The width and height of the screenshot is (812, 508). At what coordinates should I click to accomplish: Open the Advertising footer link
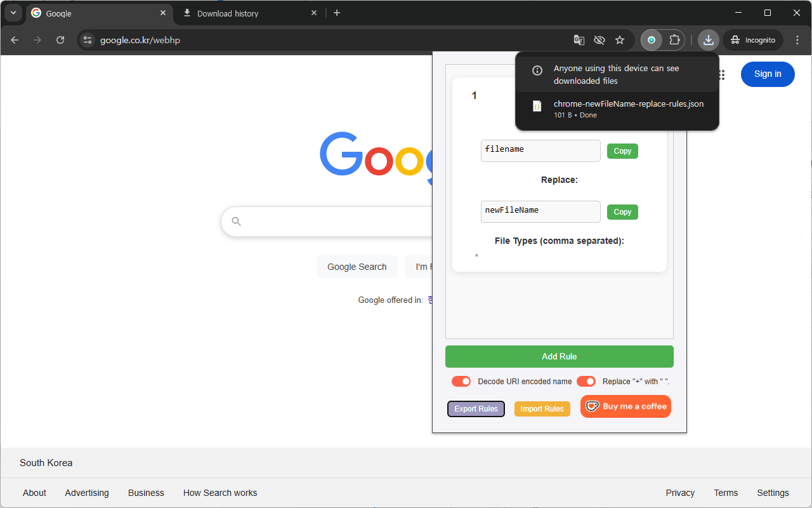tap(87, 493)
